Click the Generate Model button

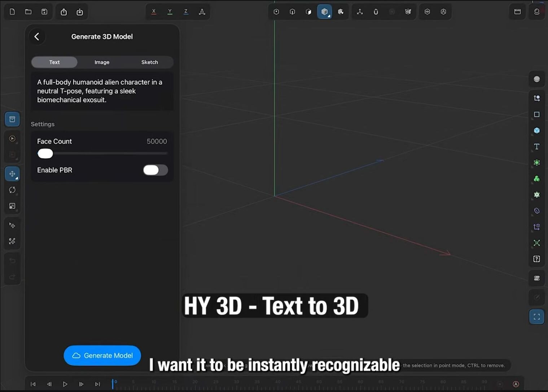[x=102, y=356]
